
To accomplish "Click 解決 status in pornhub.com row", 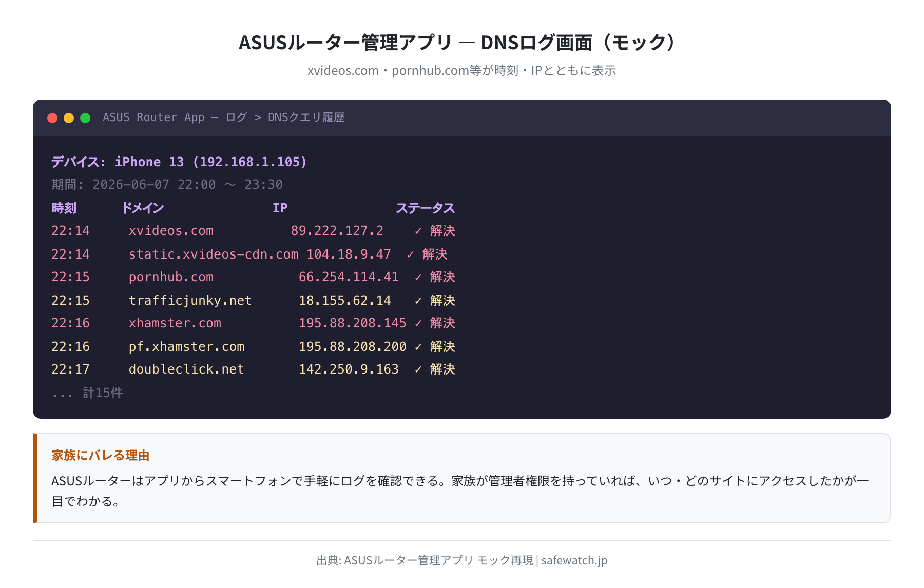I will click(x=442, y=277).
